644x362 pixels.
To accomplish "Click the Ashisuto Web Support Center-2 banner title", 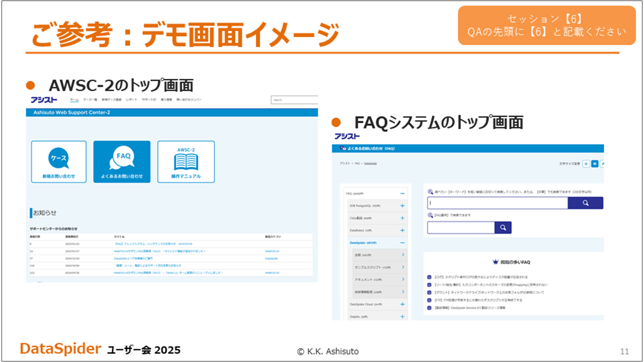I will pyautogui.click(x=70, y=113).
